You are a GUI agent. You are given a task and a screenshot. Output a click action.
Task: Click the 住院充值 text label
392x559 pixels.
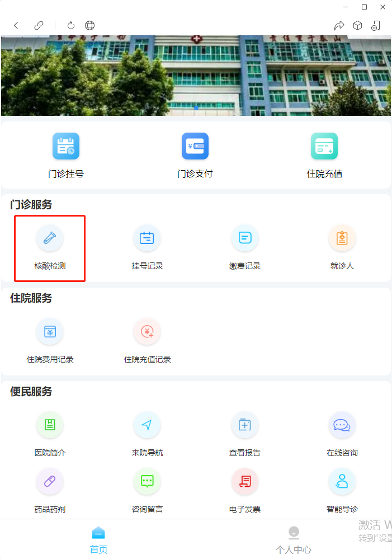tap(324, 173)
